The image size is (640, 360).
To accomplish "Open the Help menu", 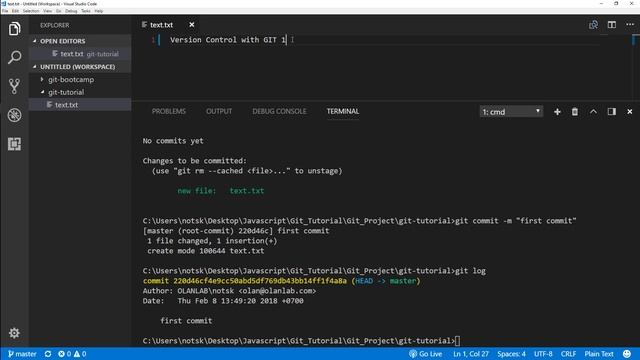I will click(99, 11).
